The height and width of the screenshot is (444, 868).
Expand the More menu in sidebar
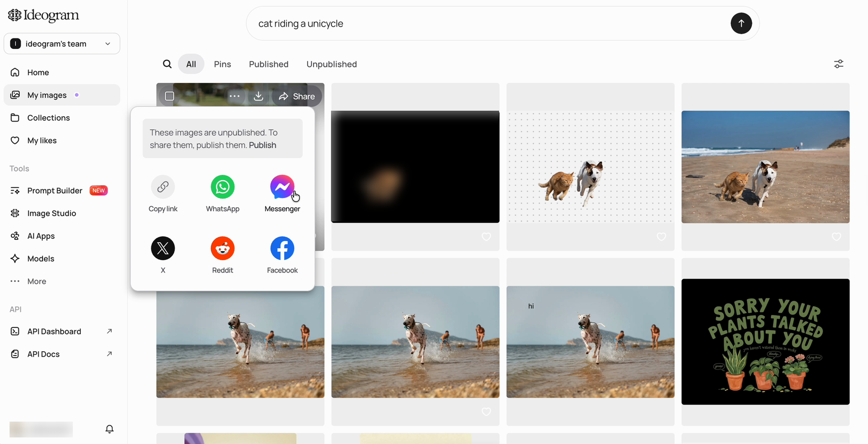tap(62, 281)
